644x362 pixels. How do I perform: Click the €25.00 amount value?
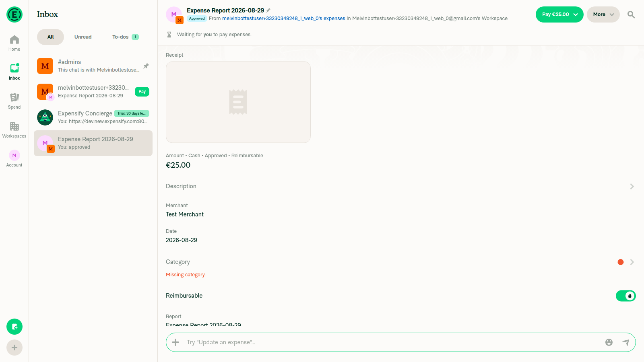pos(178,165)
